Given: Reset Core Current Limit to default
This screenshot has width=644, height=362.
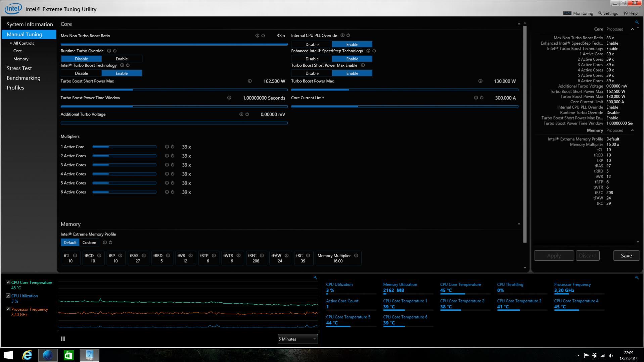Looking at the screenshot, I should coord(481,98).
